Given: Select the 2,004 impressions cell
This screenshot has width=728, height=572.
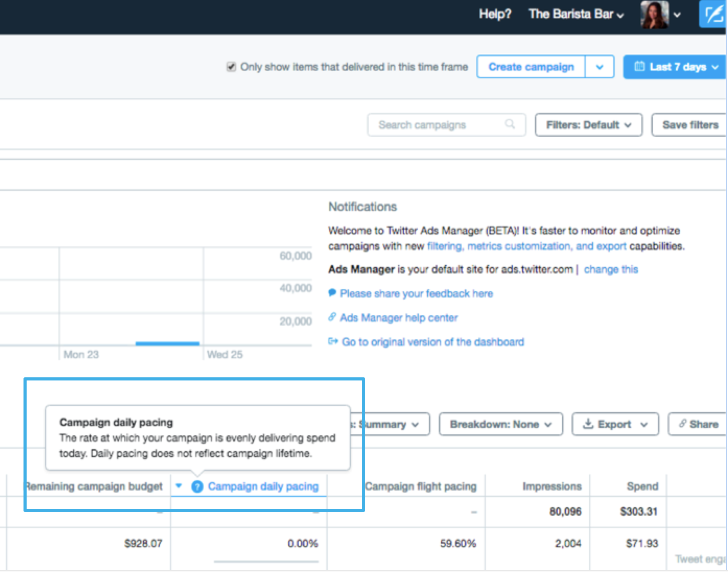Looking at the screenshot, I should (x=568, y=543).
